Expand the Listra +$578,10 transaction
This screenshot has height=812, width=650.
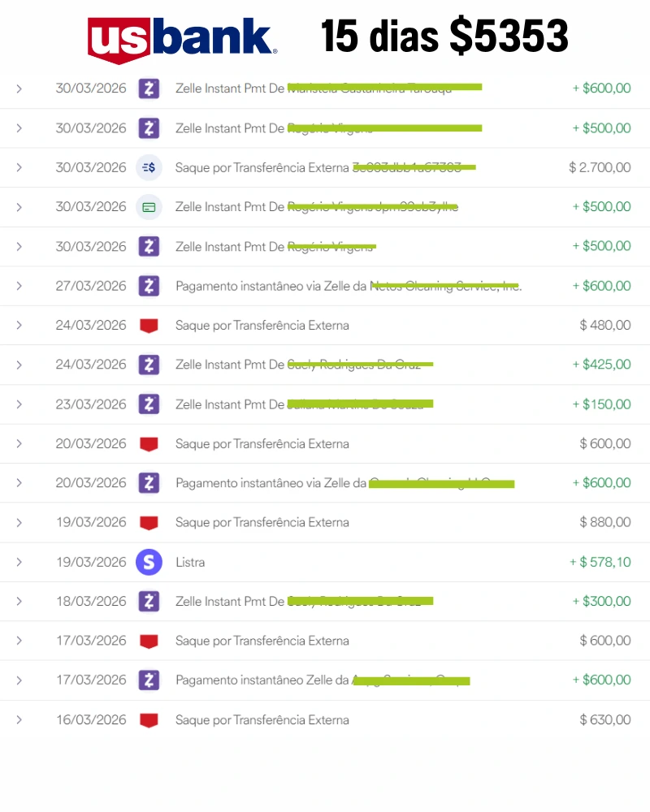pos(19,562)
